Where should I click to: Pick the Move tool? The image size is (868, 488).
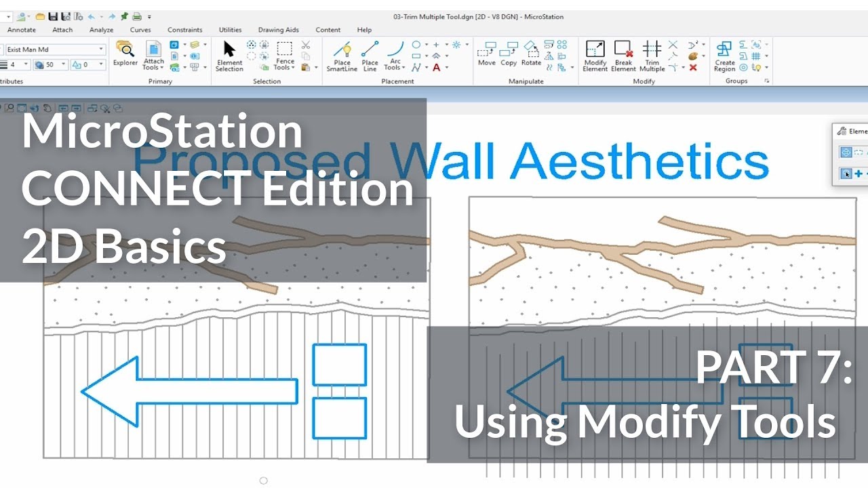click(x=487, y=54)
